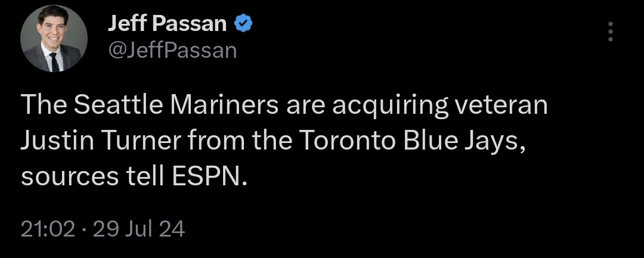Viewport: 644px width, 258px height.
Task: Click "Toronto Blue Jays" in the tweet
Action: pyautogui.click(x=407, y=141)
